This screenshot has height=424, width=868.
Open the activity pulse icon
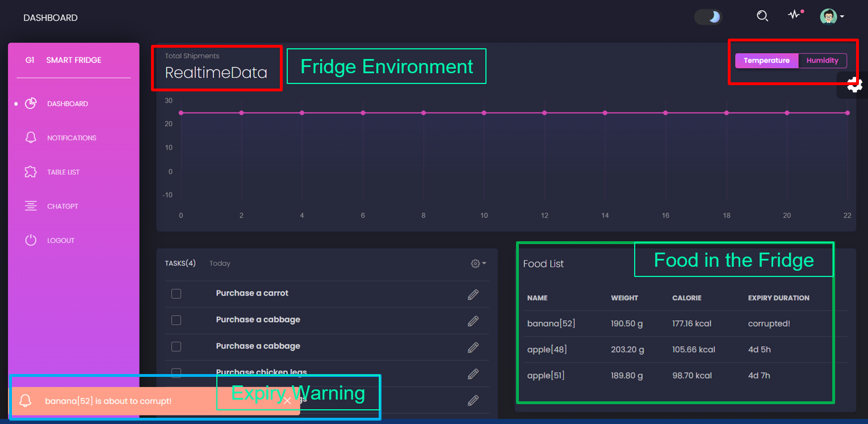[794, 15]
